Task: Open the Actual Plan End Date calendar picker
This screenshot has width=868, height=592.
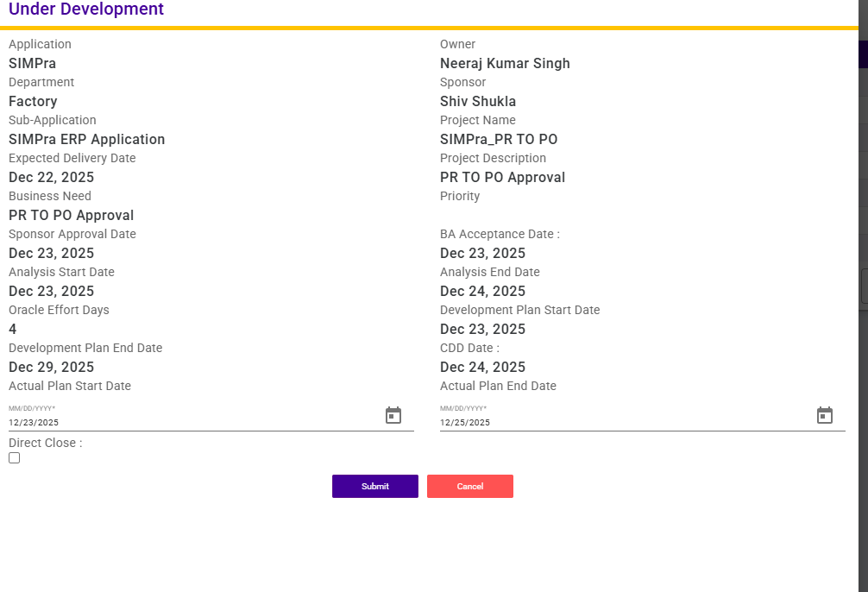Action: 825,416
